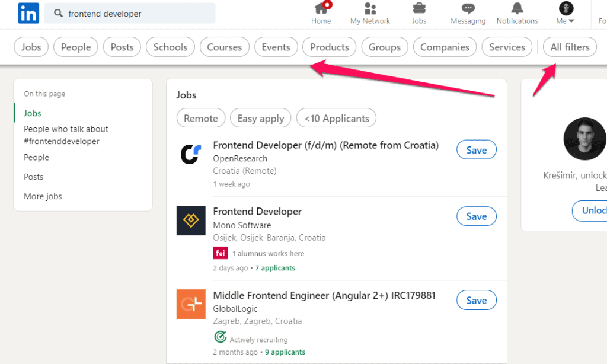This screenshot has width=607, height=364.
Task: Open the Notifications bell
Action: coord(517,14)
